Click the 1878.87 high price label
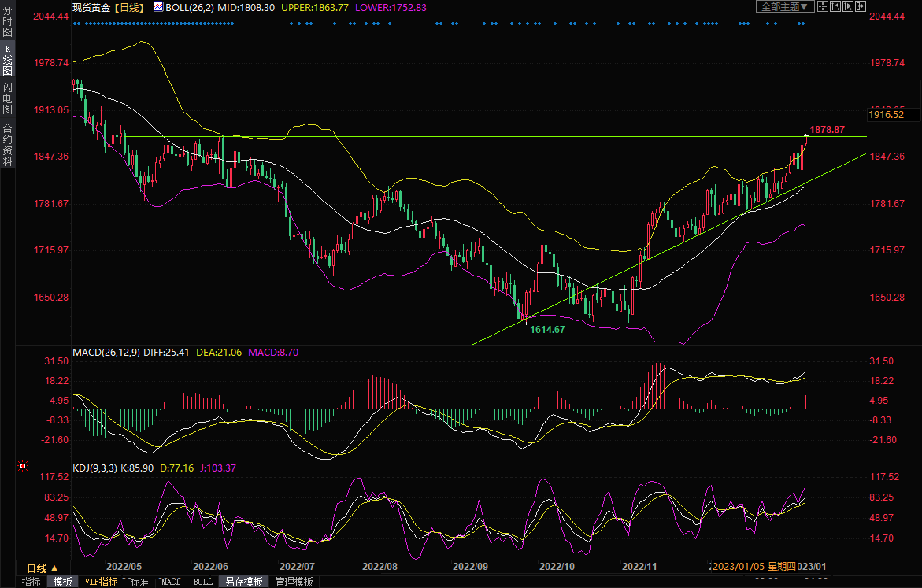Viewport: 922px width, 588px height. [x=827, y=129]
